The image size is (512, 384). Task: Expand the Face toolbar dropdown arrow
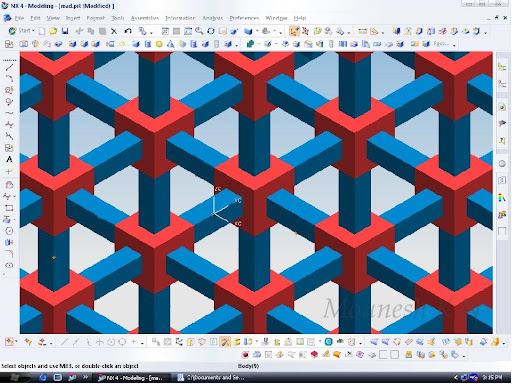454,45
